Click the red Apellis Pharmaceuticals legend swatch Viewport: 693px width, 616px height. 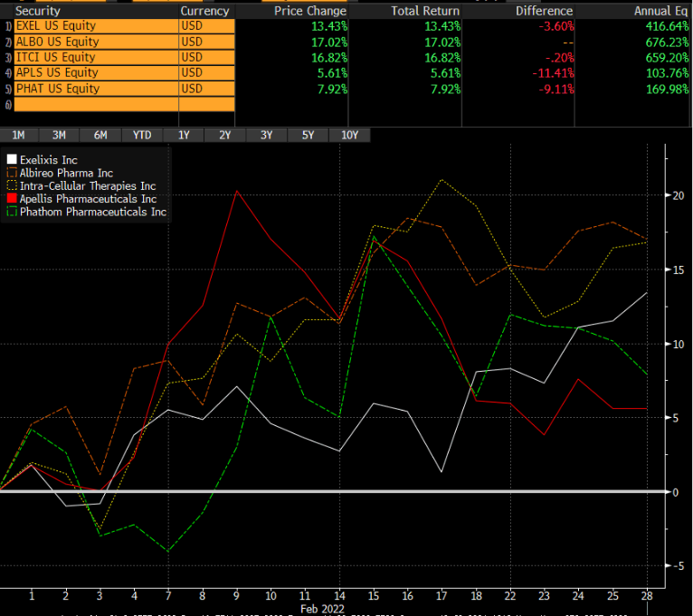12,198
